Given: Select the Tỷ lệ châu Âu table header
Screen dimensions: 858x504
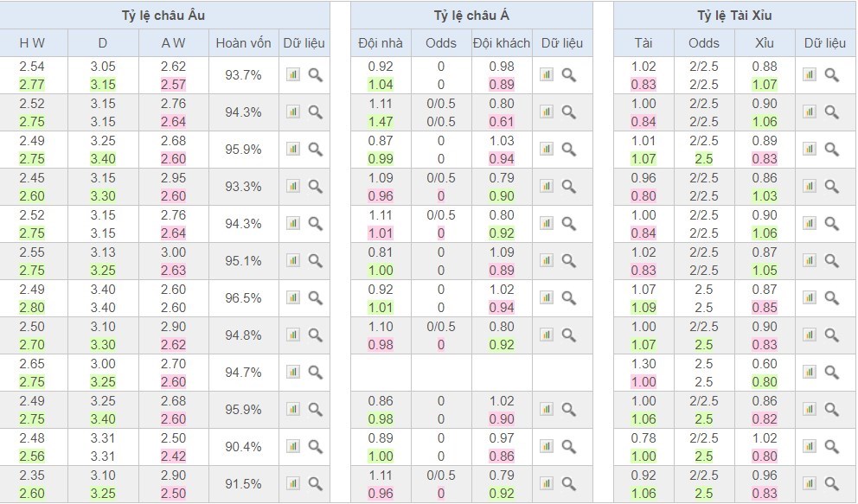Looking at the screenshot, I should (164, 16).
